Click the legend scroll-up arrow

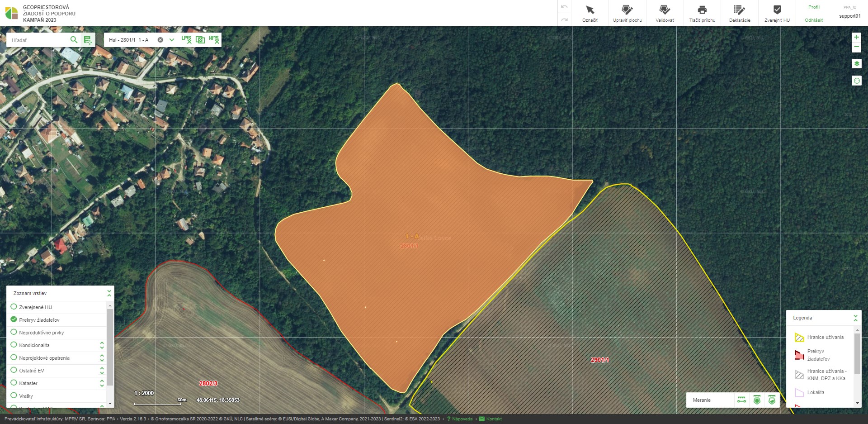coord(857,330)
